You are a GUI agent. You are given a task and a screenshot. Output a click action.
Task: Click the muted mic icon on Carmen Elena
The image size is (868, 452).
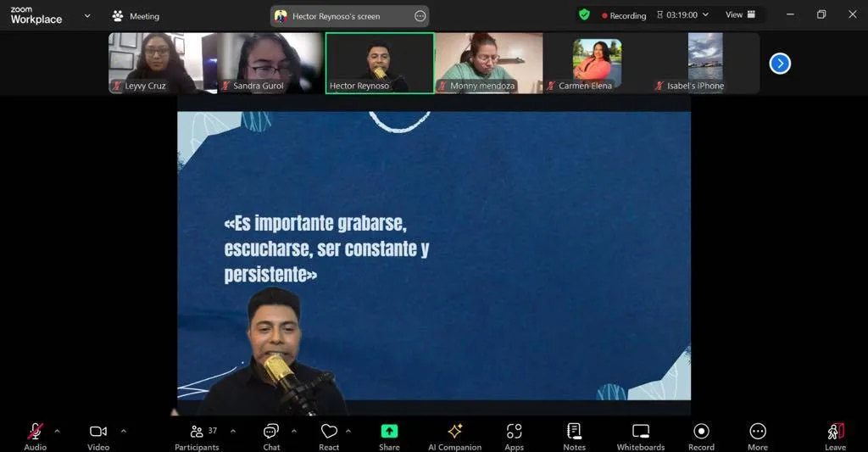[551, 86]
